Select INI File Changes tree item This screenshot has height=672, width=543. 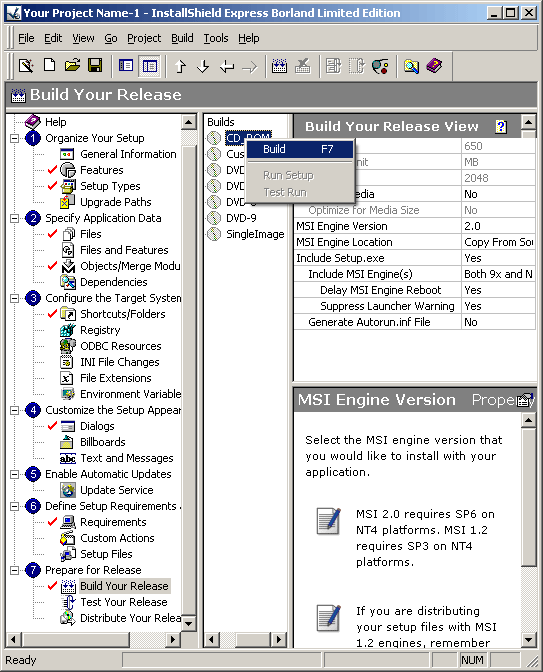pyautogui.click(x=120, y=362)
